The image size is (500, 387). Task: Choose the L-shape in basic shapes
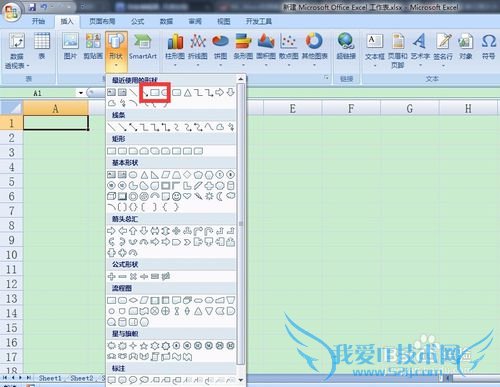click(x=187, y=185)
